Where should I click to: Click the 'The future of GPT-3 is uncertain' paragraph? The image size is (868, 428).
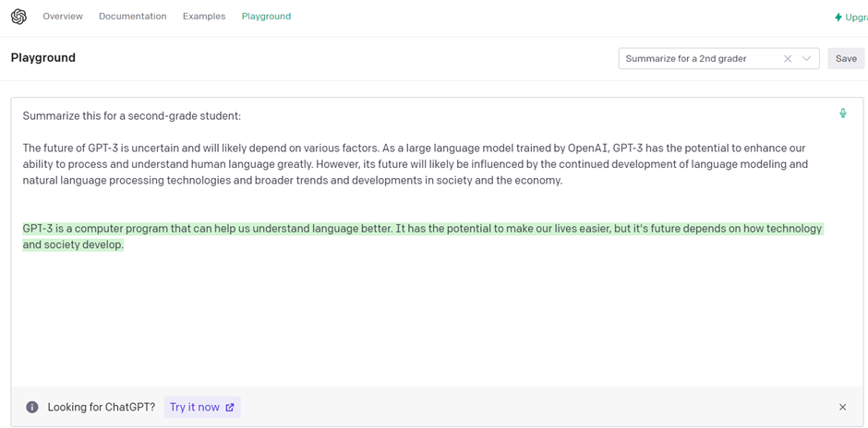[x=416, y=164]
